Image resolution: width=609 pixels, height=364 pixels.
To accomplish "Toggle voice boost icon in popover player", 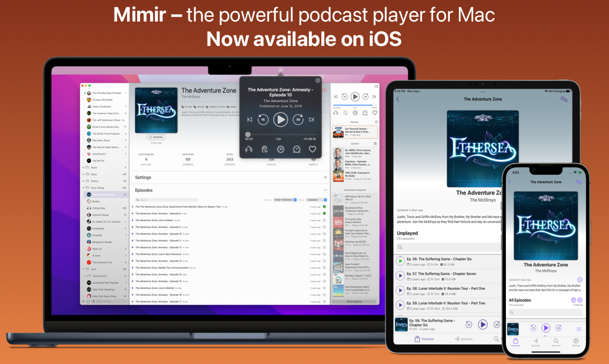I will (x=248, y=149).
